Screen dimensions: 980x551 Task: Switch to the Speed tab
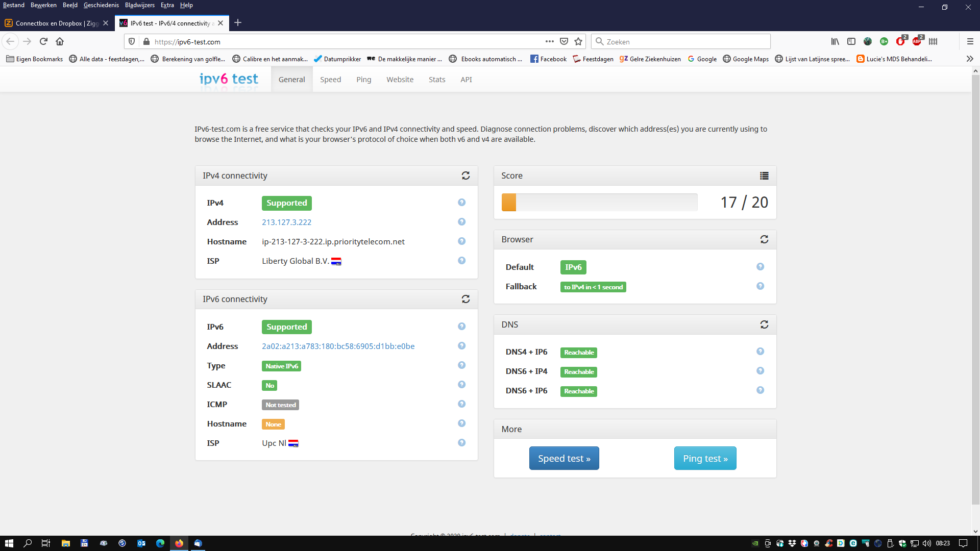[x=330, y=80]
